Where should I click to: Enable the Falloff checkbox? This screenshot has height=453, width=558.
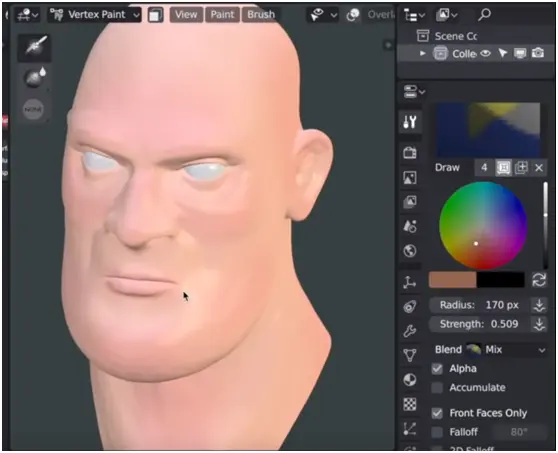(437, 432)
